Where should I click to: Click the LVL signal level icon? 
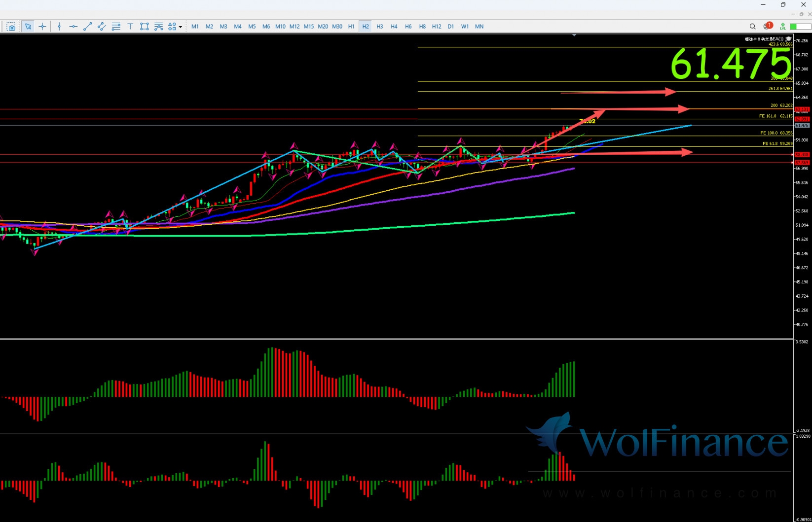point(782,27)
